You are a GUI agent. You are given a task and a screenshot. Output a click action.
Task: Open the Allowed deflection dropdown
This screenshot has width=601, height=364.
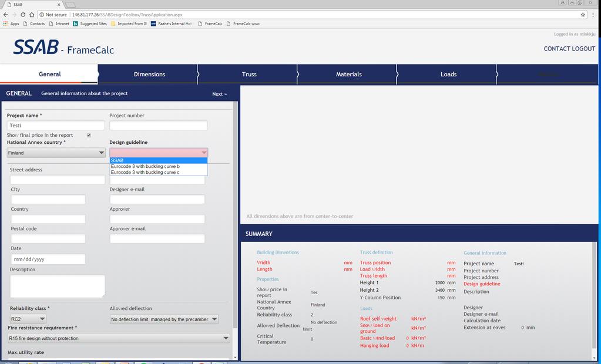pyautogui.click(x=164, y=319)
